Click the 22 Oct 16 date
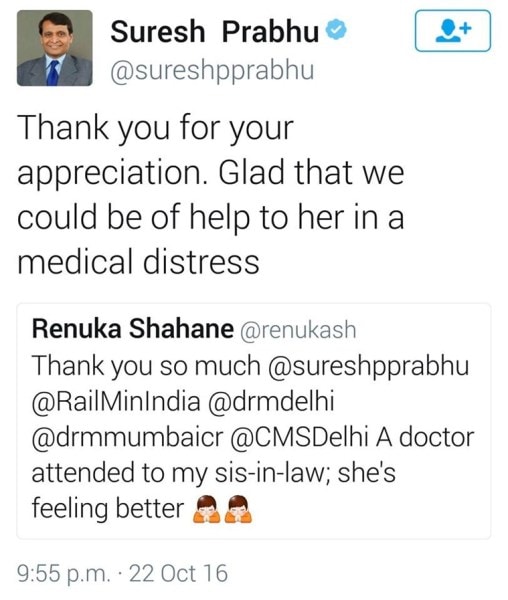Screen dimensions: 508x600 coord(178,573)
